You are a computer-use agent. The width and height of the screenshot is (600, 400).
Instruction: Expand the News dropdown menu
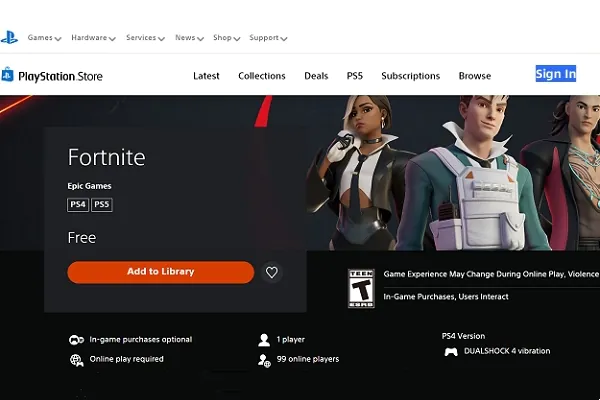pos(189,38)
